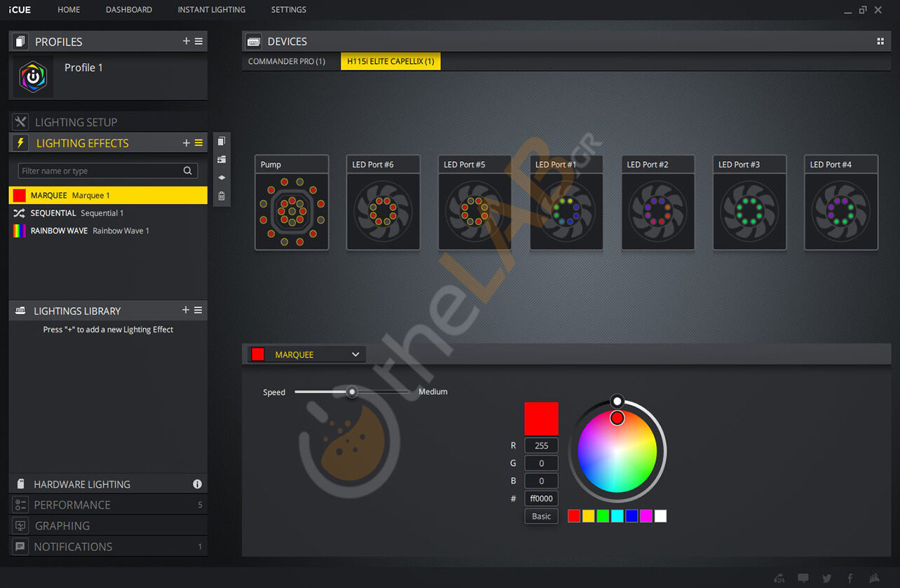Viewport: 900px width, 588px height.
Task: Add a new Lightings Library entry
Action: click(186, 310)
